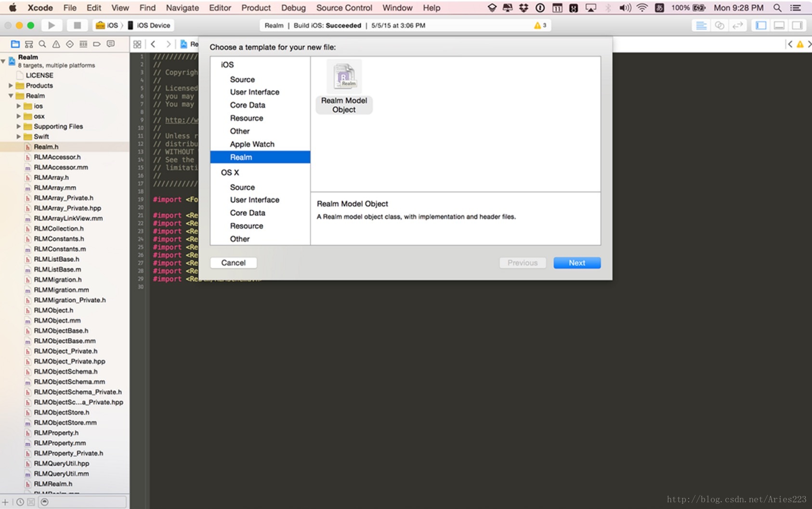Open the Navigate menu
This screenshot has width=812, height=509.
[x=182, y=8]
